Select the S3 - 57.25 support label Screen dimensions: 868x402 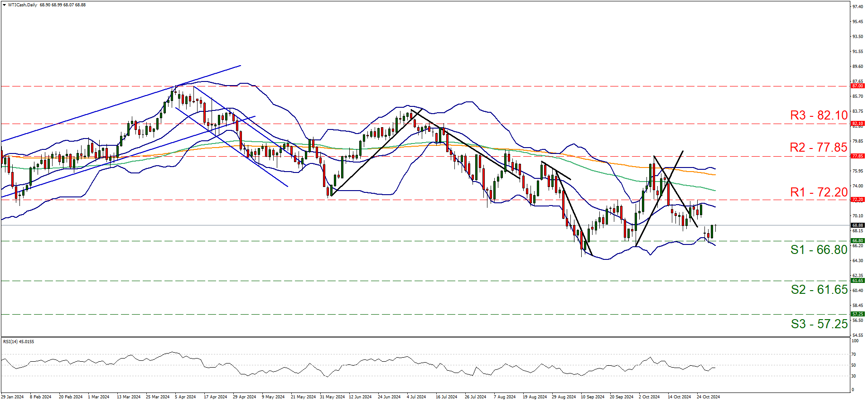819,324
